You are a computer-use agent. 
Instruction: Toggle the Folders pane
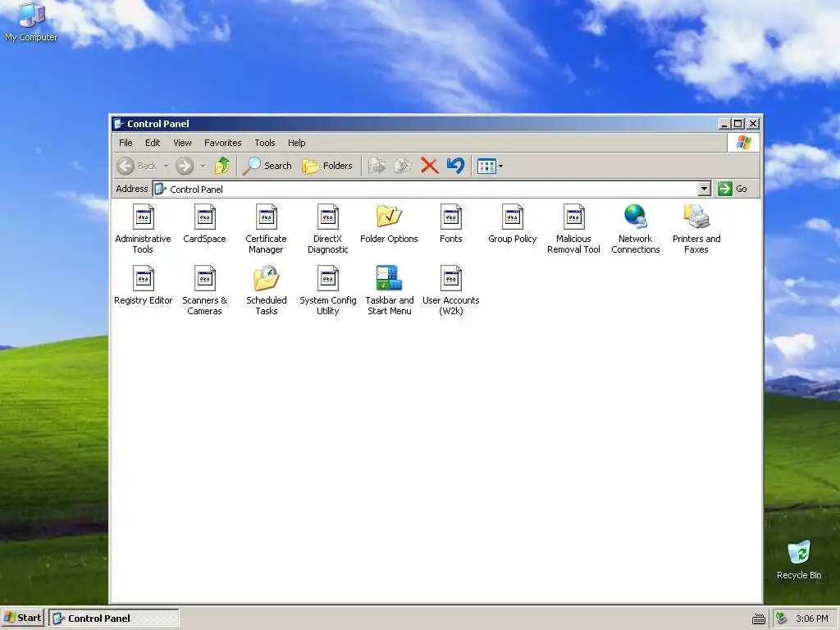tap(326, 166)
